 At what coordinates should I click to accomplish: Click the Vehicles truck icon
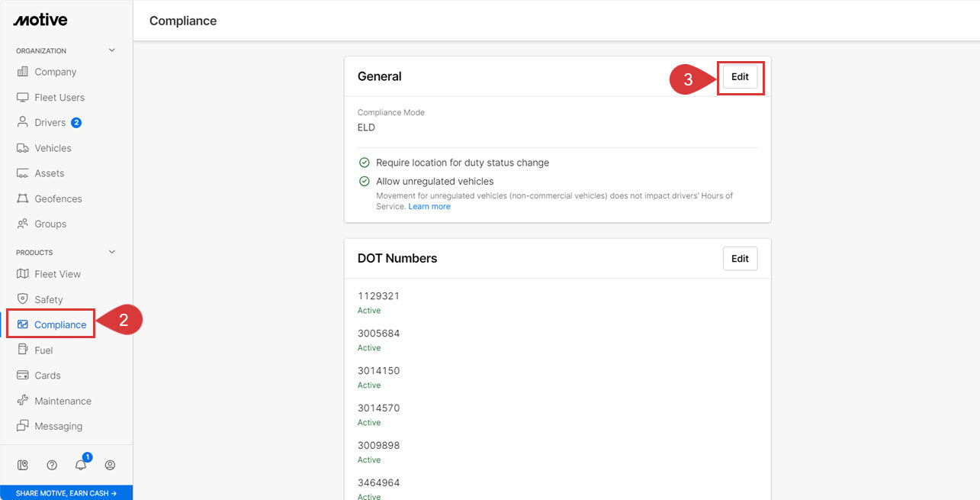click(22, 148)
